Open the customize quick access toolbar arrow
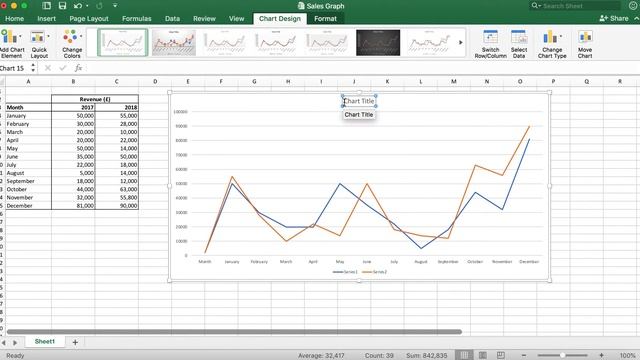Image resolution: width=640 pixels, height=360 pixels. tap(115, 6)
